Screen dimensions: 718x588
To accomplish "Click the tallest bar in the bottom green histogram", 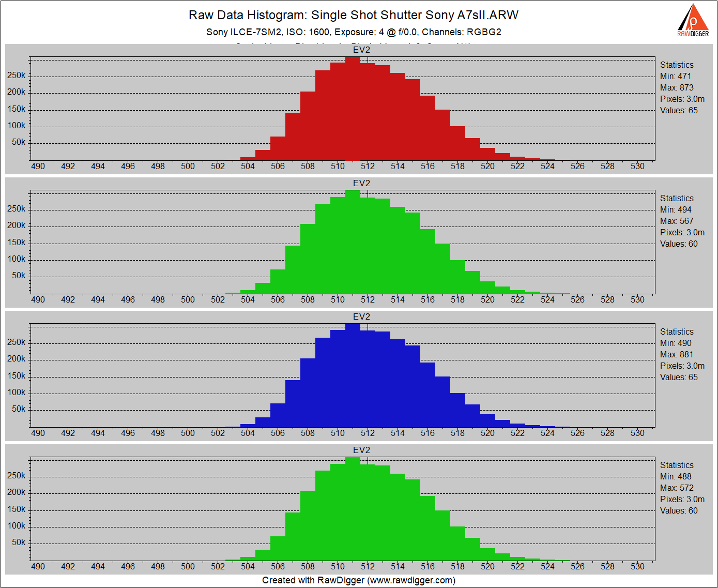I will click(x=353, y=509).
